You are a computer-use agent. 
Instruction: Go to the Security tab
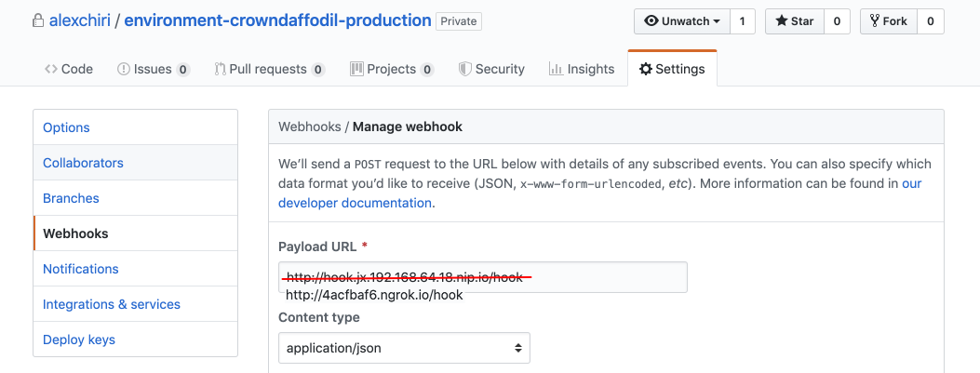491,69
